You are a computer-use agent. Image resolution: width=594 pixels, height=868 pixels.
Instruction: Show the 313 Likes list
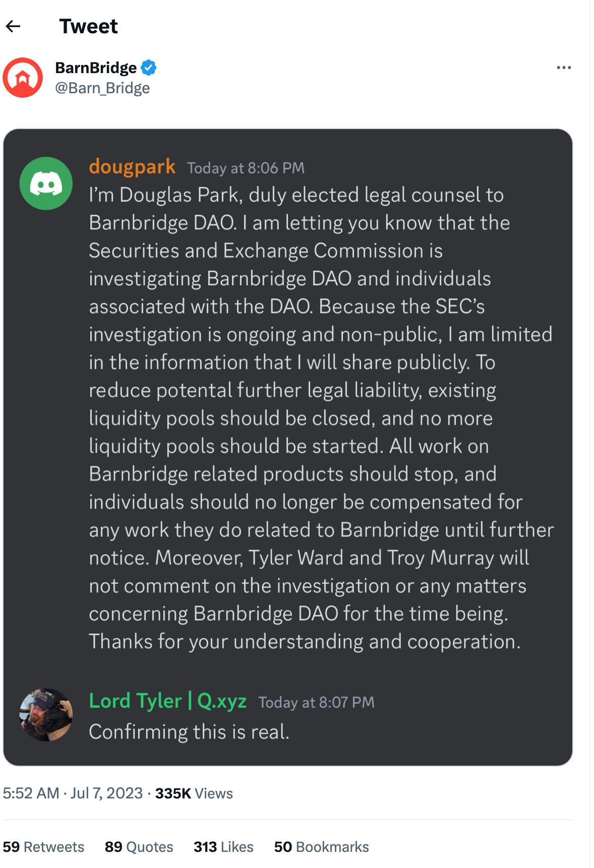click(x=223, y=847)
